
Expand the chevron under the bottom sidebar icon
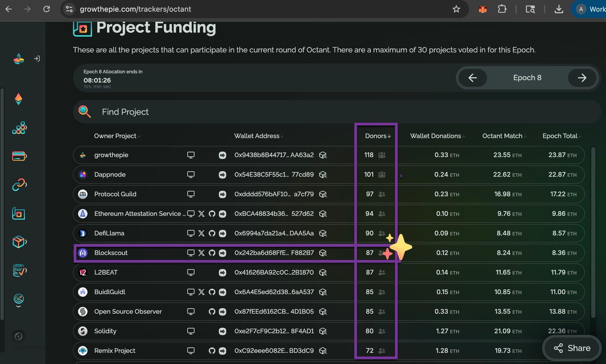point(19,306)
